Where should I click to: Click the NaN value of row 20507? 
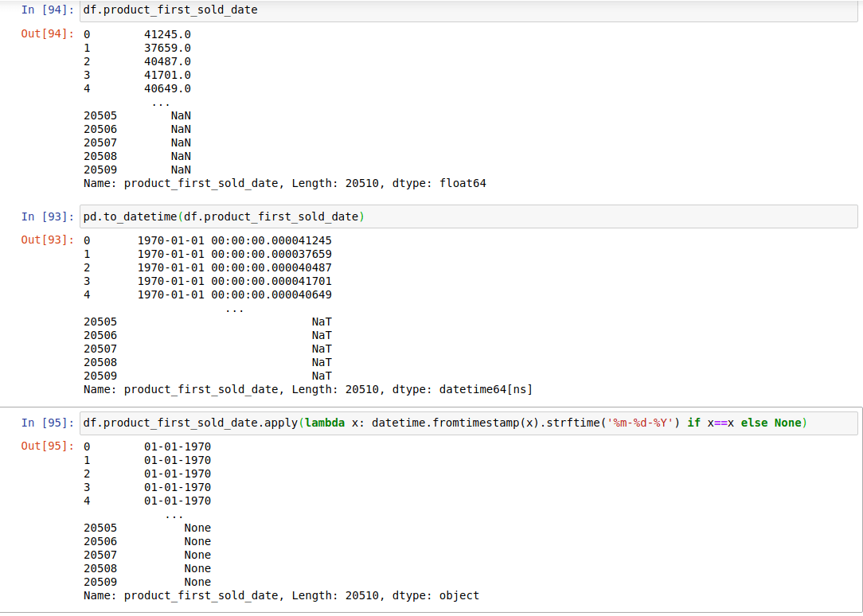[x=181, y=142]
